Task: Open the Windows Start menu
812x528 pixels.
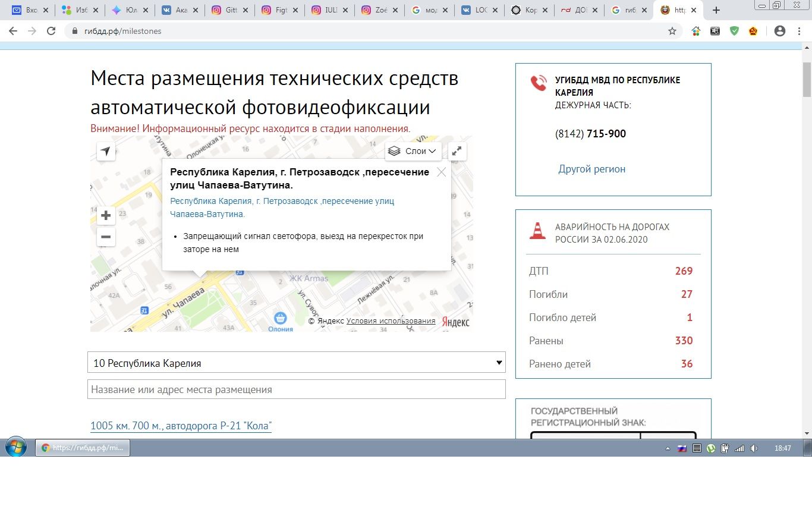Action: tap(16, 448)
